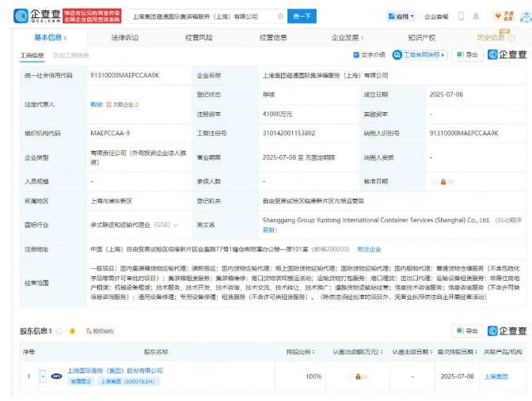Click the 企业类型 underlined label

(x=36, y=157)
